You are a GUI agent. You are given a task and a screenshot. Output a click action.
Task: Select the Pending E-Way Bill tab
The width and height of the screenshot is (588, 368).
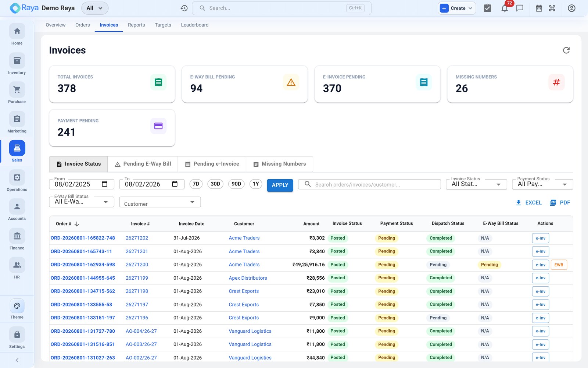143,164
